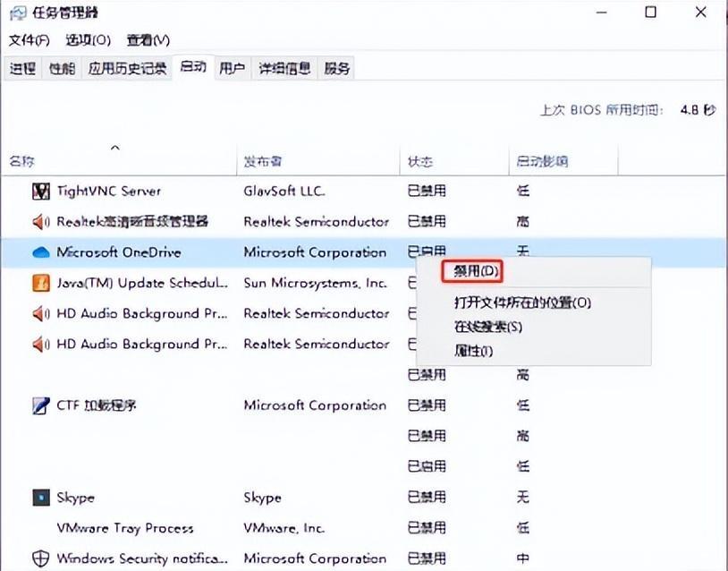Click 已禁用 status in Skype row
The image size is (728, 571).
click(x=427, y=497)
